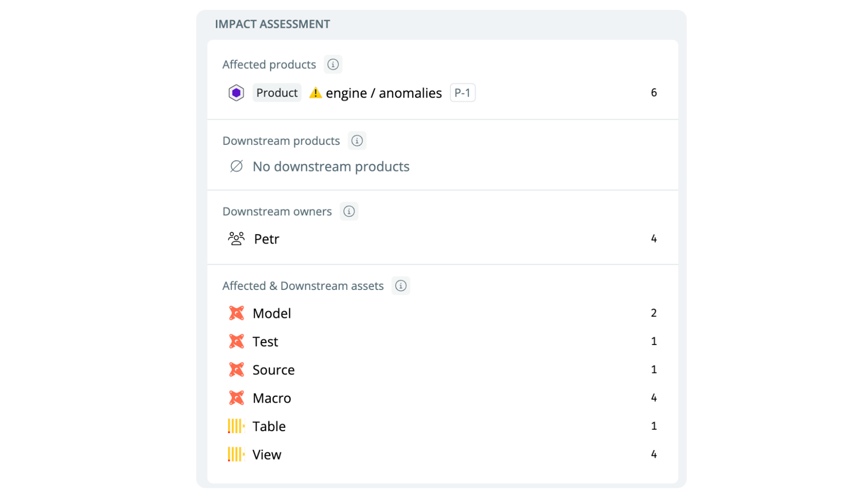The image size is (852, 504).
Task: Click the No downstream products text
Action: pos(331,167)
